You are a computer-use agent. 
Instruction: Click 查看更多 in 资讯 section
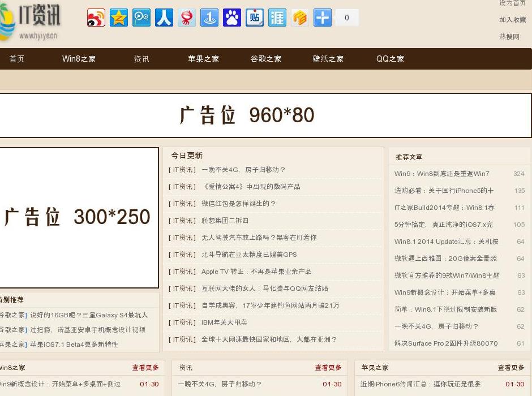pyautogui.click(x=328, y=368)
